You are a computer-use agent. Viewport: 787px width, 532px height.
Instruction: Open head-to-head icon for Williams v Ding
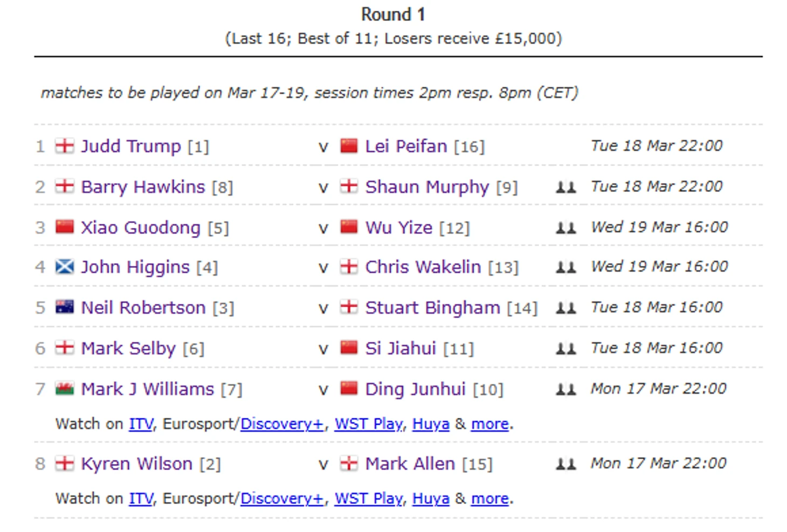[x=566, y=389]
